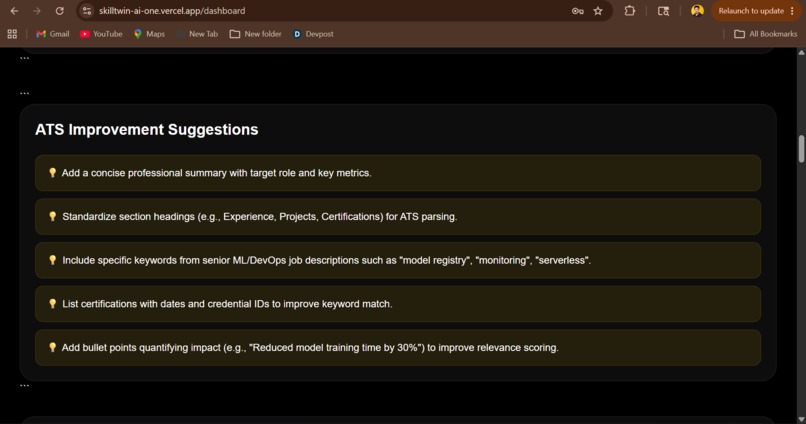Image resolution: width=806 pixels, height=424 pixels.
Task: Go back to the previous page
Action: click(14, 11)
